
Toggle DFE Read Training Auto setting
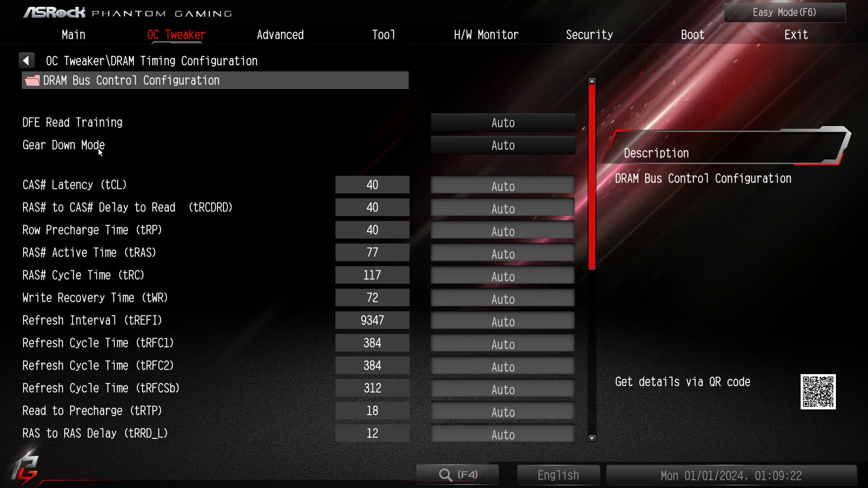point(503,122)
